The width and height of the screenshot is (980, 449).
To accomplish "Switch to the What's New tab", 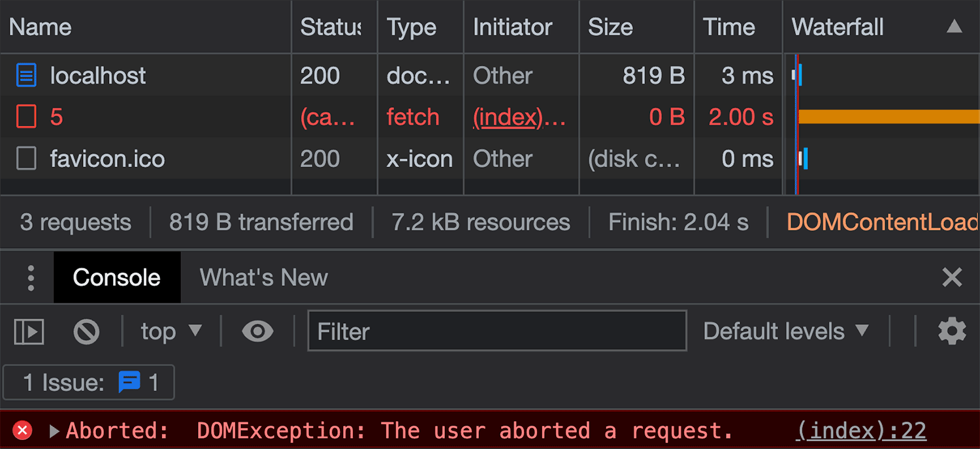I will pyautogui.click(x=264, y=277).
